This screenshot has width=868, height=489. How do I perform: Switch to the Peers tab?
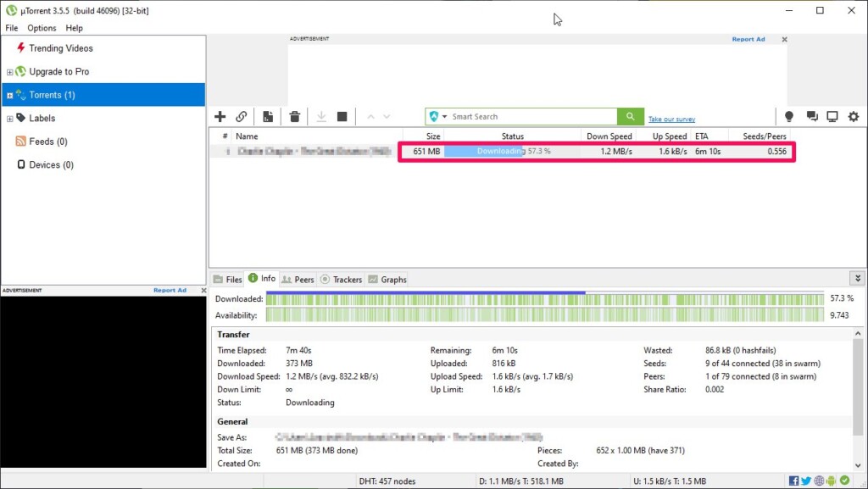click(x=298, y=280)
